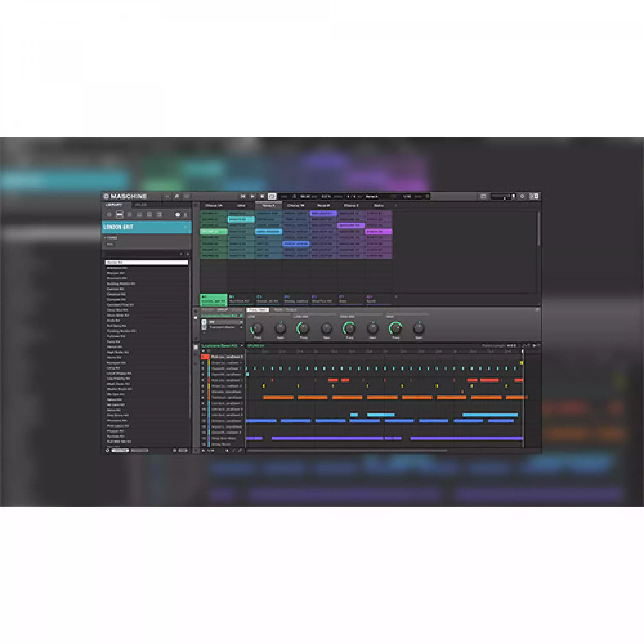The width and height of the screenshot is (644, 644).
Task: Clear the LONDON GRIT product filter
Action: point(186,227)
